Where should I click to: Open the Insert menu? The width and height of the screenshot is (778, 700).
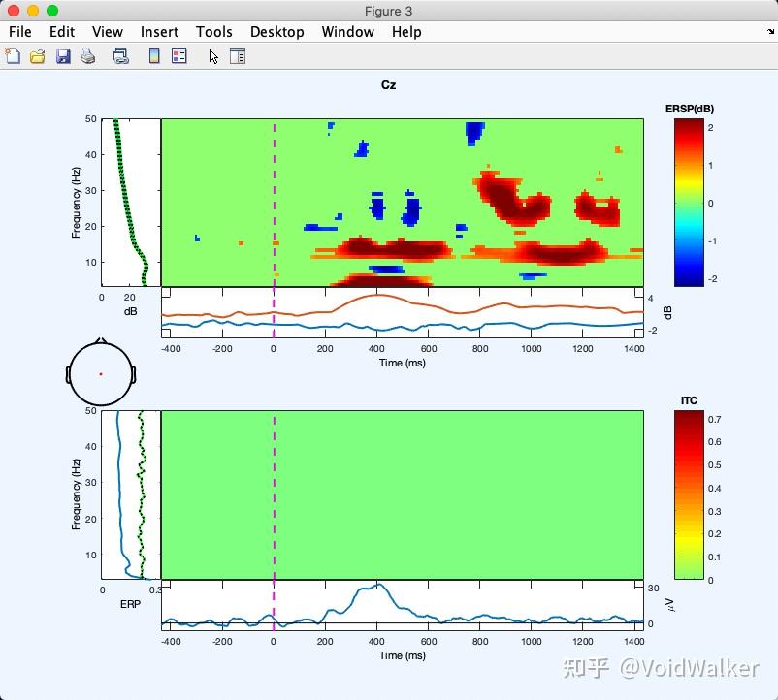click(x=159, y=32)
